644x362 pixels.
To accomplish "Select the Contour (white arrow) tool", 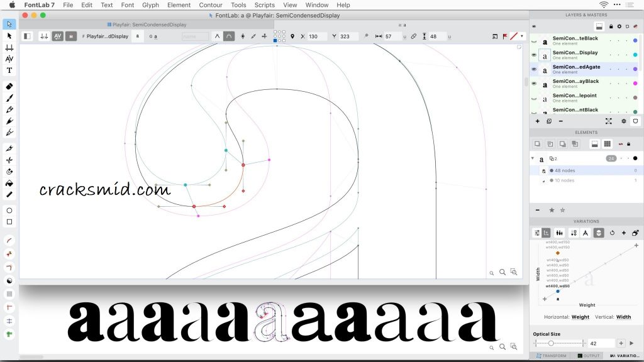I will pos(9,25).
